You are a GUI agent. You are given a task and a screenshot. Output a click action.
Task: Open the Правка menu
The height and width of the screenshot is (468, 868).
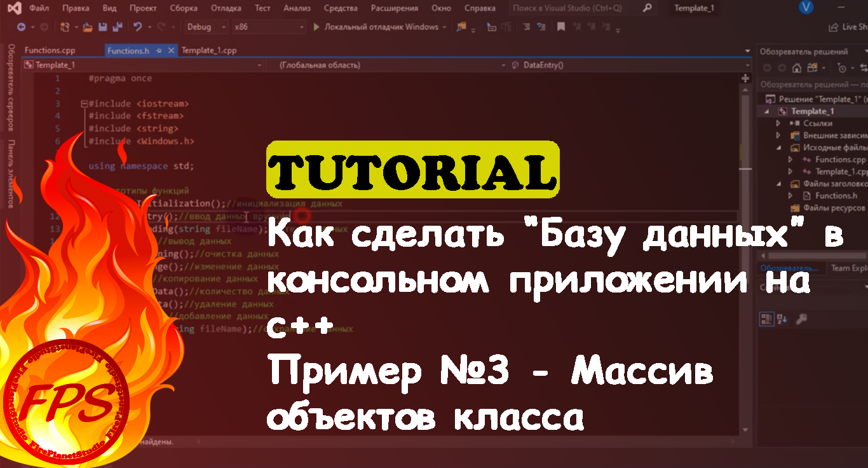coord(76,8)
